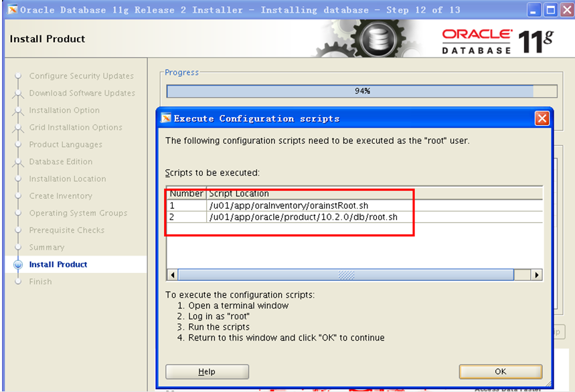Viewport: 575px width, 392px height.
Task: Click the database gear graphic in header
Action: point(378,39)
